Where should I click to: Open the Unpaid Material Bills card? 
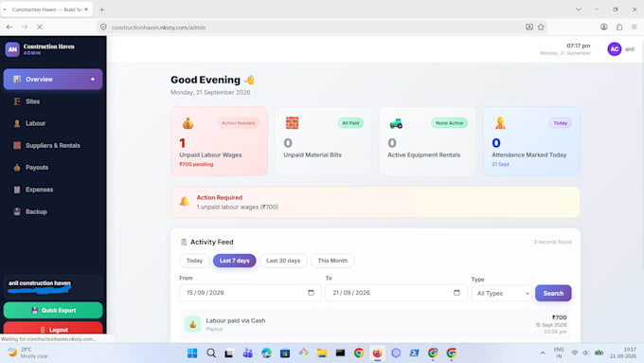[324, 141]
